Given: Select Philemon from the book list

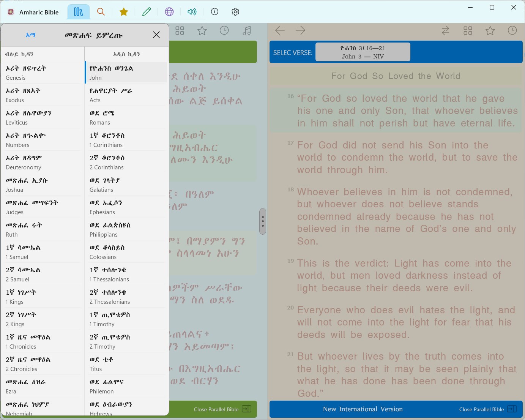Looking at the screenshot, I should click(x=126, y=386).
